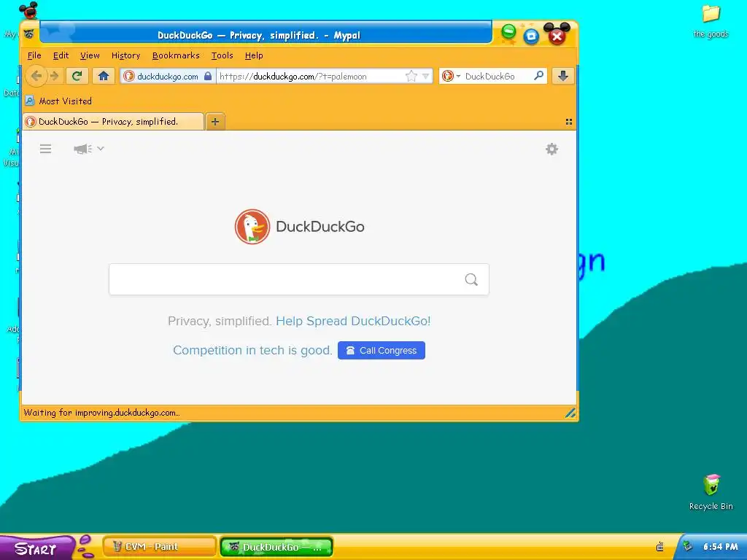747x560 pixels.
Task: Select the Recycle Bin desktop icon
Action: point(711,492)
